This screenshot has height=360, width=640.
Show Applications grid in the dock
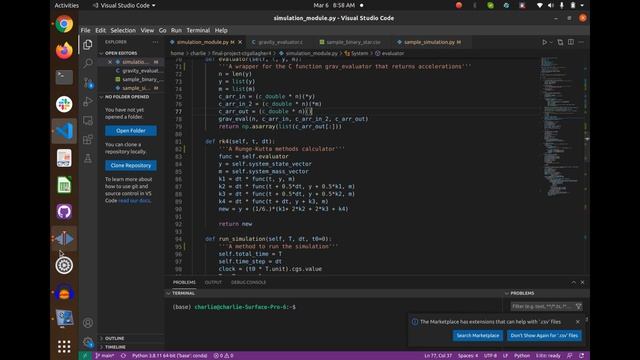pos(64,346)
